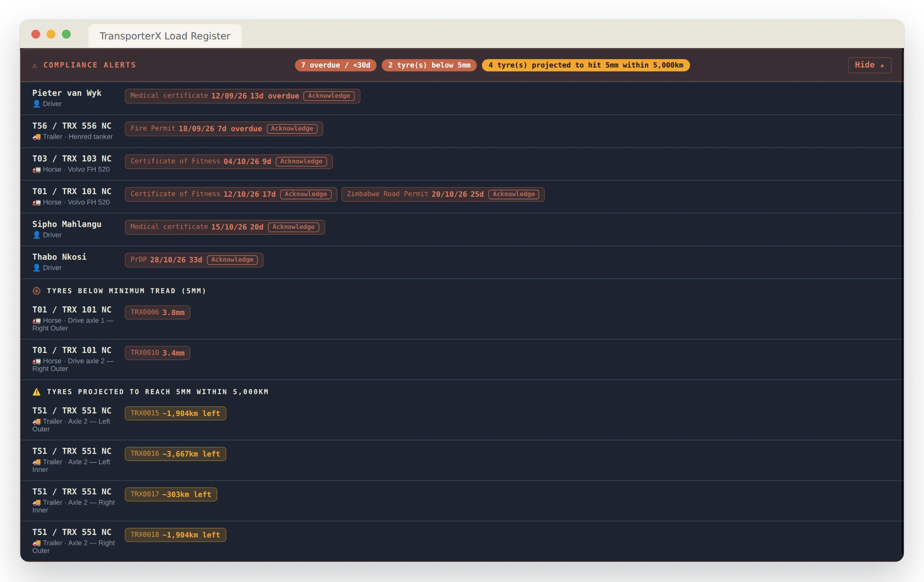The image size is (924, 582).
Task: Select tyre chip TRX0010 3.4mm
Action: coord(157,353)
